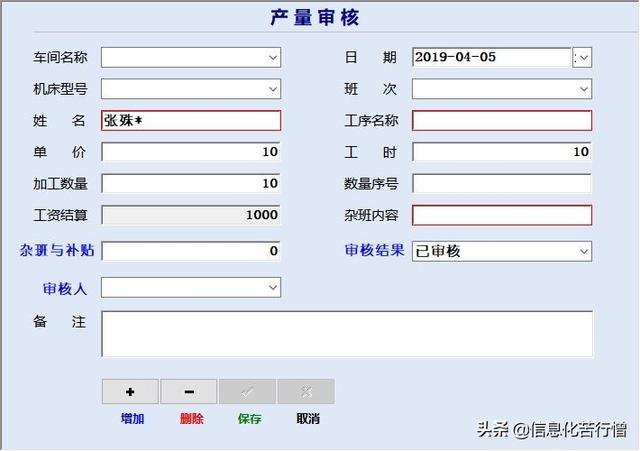Click the plus (增加) add record button
Viewport: 640px width, 451px height.
click(130, 391)
